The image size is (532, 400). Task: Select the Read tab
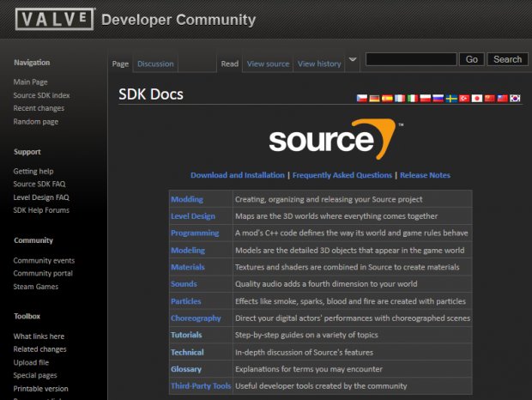[x=230, y=64]
